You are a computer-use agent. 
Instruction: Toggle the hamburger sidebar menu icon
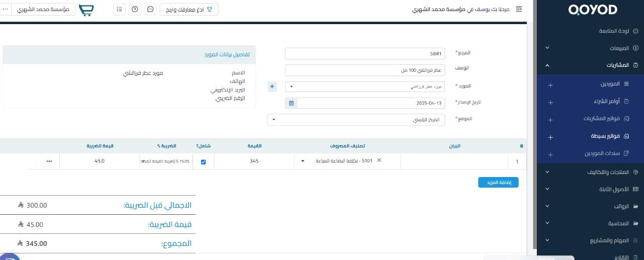point(519,9)
